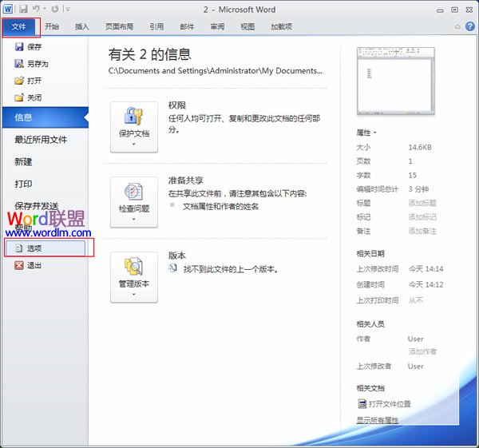Click the 管理版本 button
Image resolution: width=479 pixels, height=448 pixels.
coord(134,277)
